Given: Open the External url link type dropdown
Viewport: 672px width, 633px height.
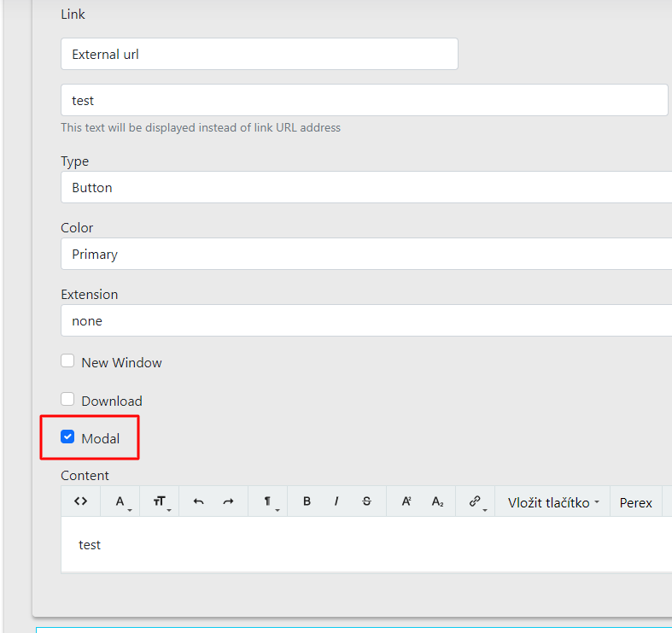Looking at the screenshot, I should [259, 54].
